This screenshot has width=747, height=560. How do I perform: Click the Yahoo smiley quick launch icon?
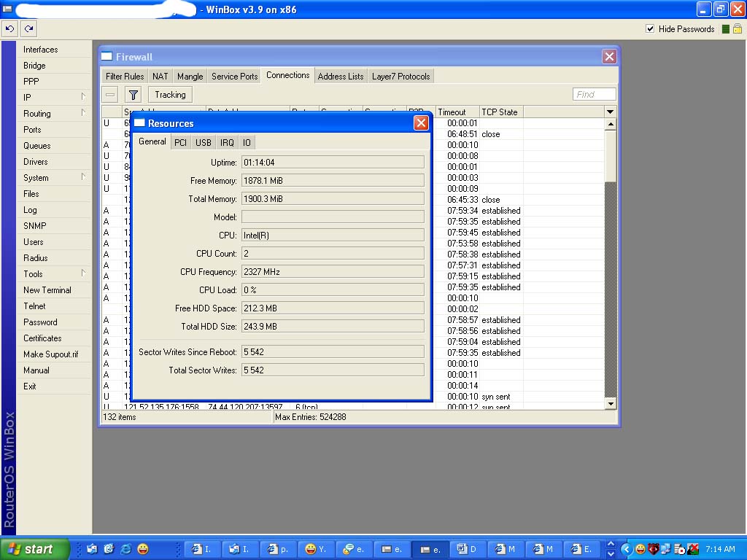point(143,549)
